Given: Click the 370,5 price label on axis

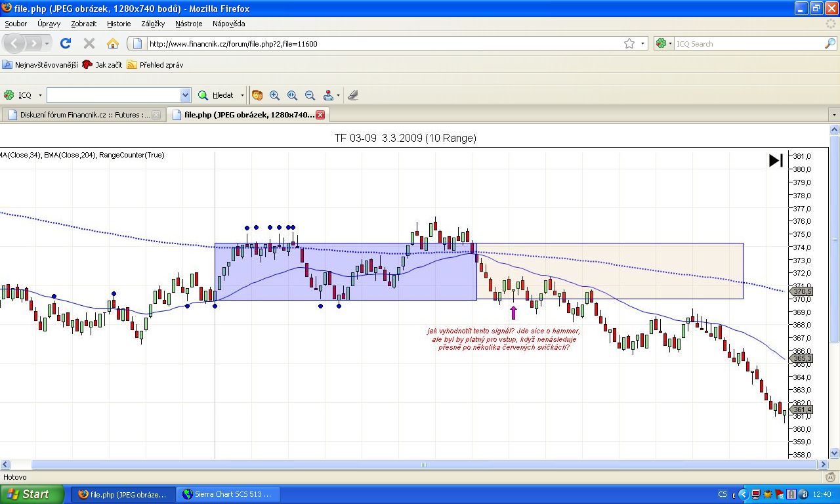Looking at the screenshot, I should click(802, 291).
